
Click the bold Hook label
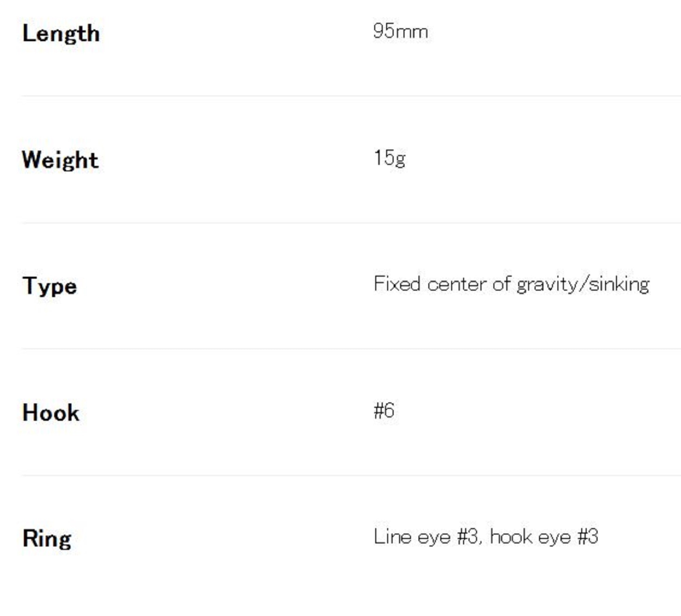[51, 413]
